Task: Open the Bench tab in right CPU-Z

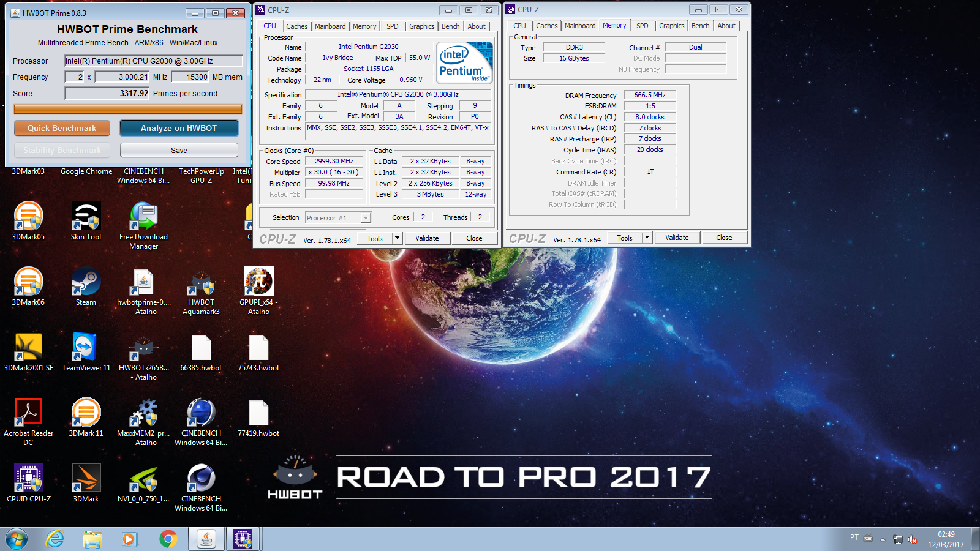Action: click(701, 26)
